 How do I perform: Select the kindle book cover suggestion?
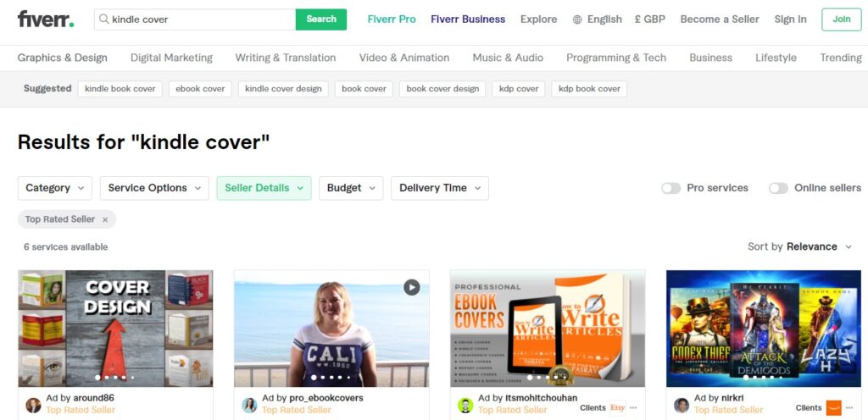pyautogui.click(x=120, y=88)
